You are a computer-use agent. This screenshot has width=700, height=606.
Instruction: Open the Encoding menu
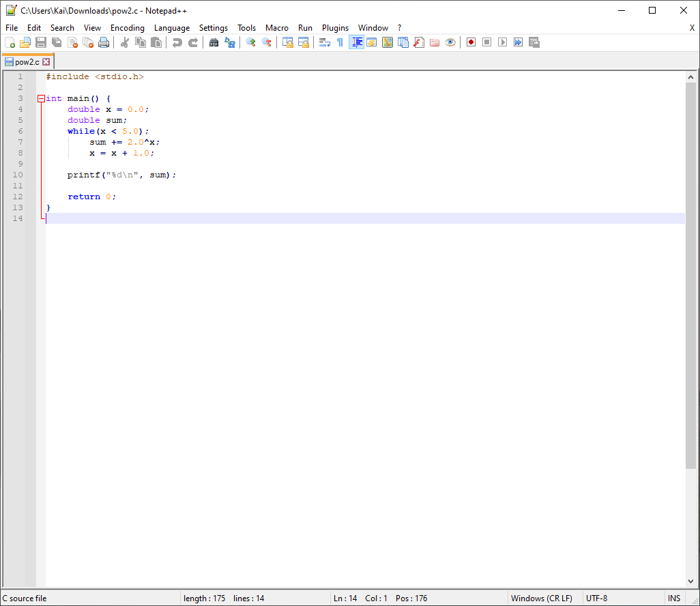[x=127, y=28]
